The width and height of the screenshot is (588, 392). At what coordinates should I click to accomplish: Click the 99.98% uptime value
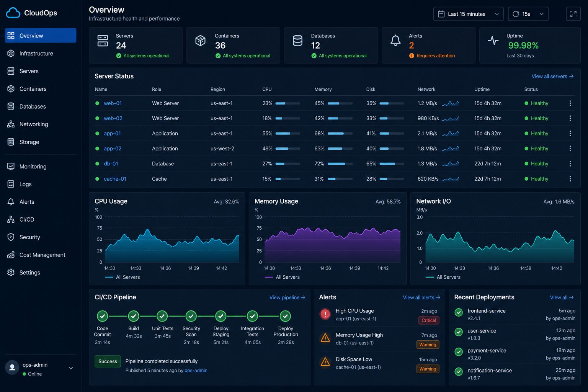[x=523, y=46]
